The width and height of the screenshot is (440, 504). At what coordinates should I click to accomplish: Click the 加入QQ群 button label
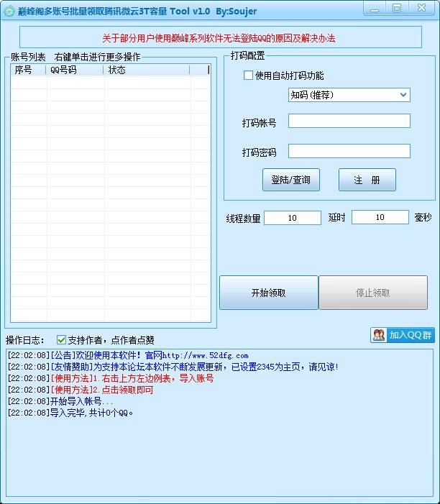point(411,335)
